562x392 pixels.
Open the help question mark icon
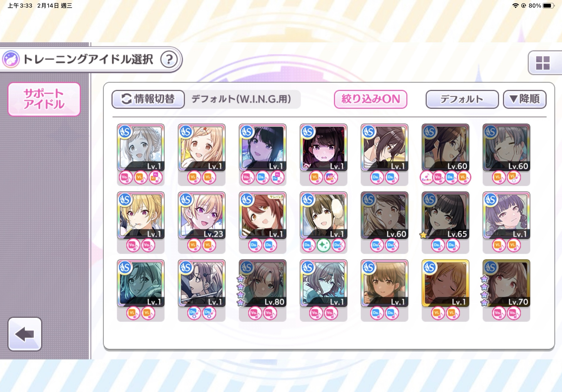(169, 59)
